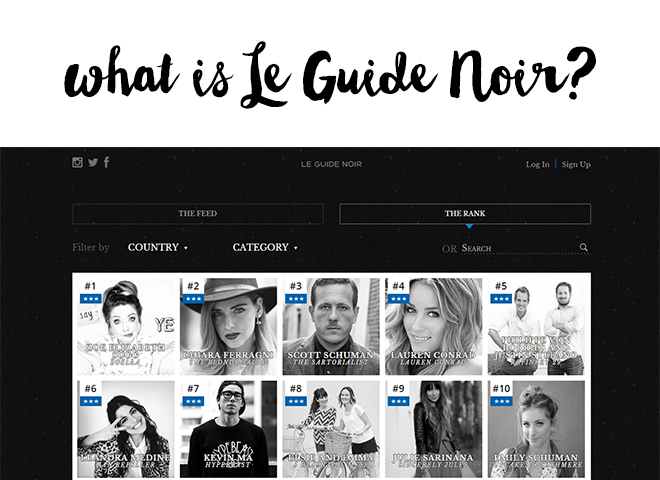Screen dimensions: 660x480
Task: Click the search magnifier icon
Action: [x=583, y=247]
